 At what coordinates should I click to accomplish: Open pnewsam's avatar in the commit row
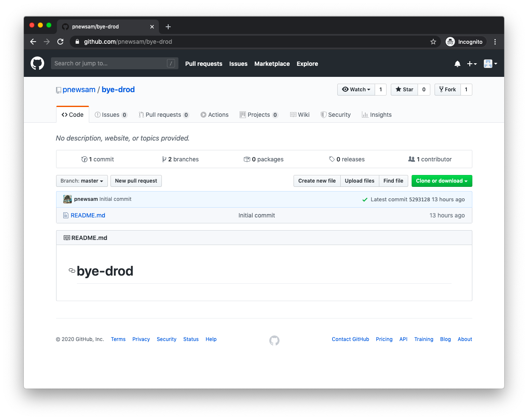coord(68,199)
